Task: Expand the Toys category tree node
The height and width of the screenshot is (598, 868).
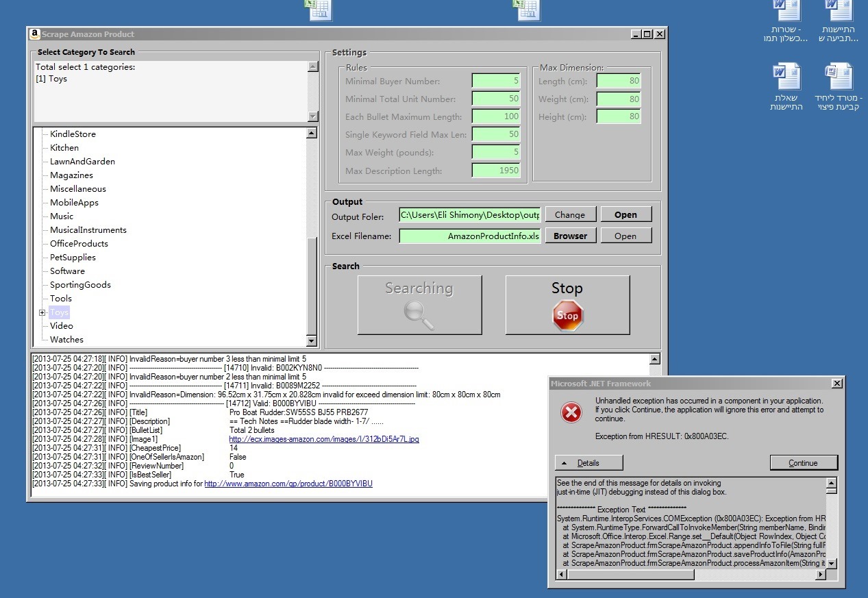Action: click(x=42, y=312)
